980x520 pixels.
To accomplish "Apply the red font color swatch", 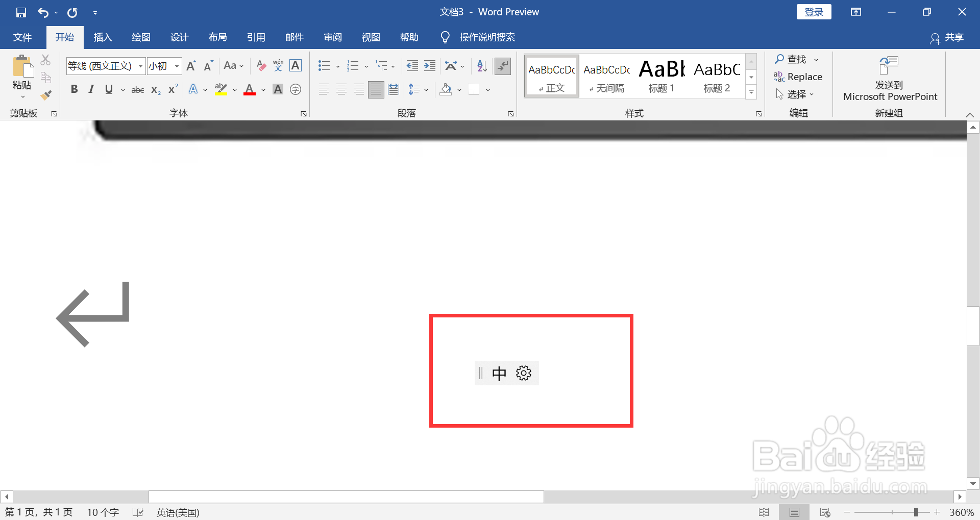I will 250,90.
